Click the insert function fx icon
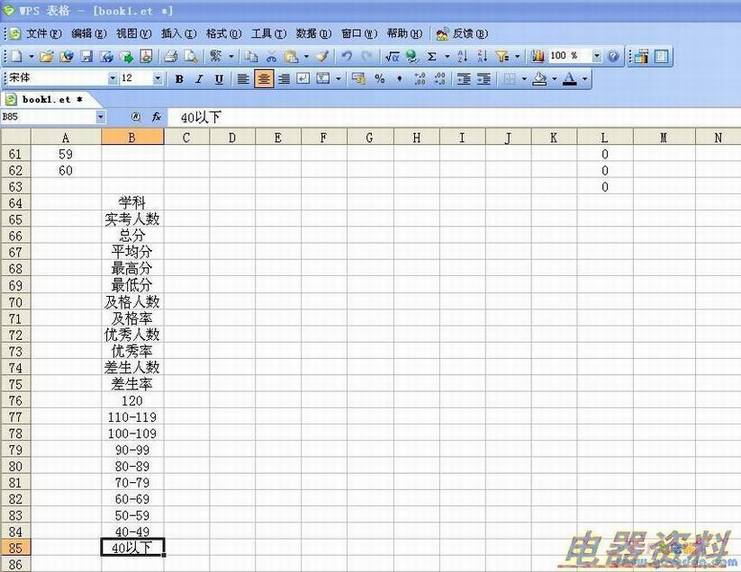The width and height of the screenshot is (741, 572). 156,117
